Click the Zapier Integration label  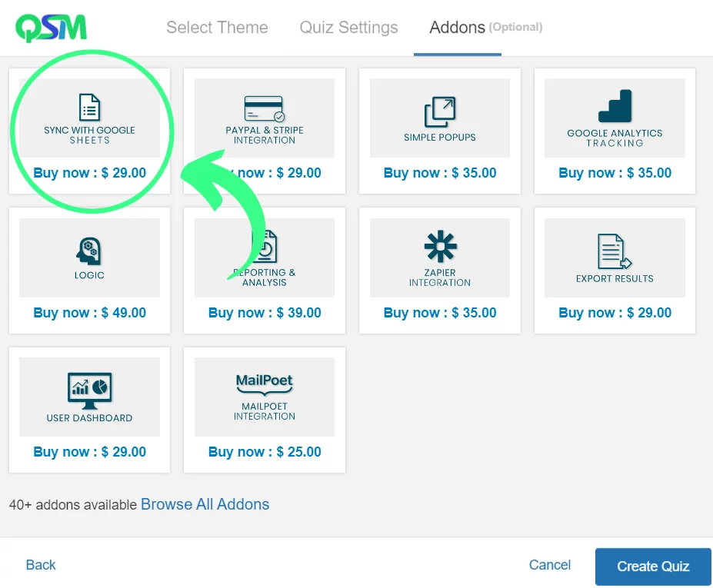point(440,277)
